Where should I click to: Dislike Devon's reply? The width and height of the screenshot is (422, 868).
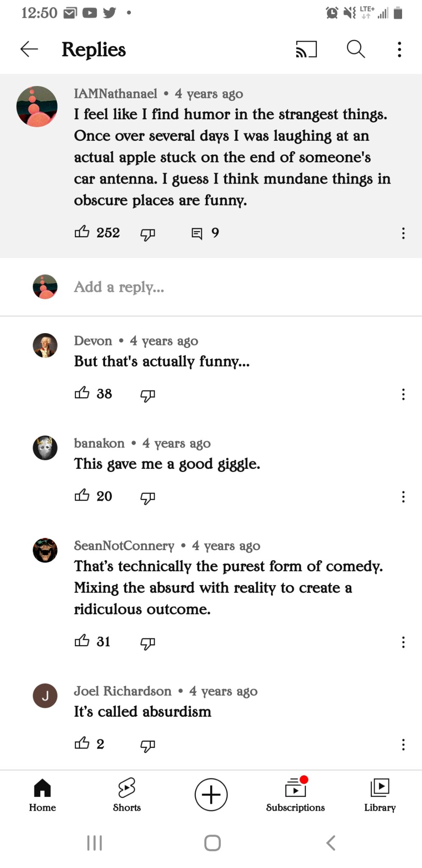[147, 394]
